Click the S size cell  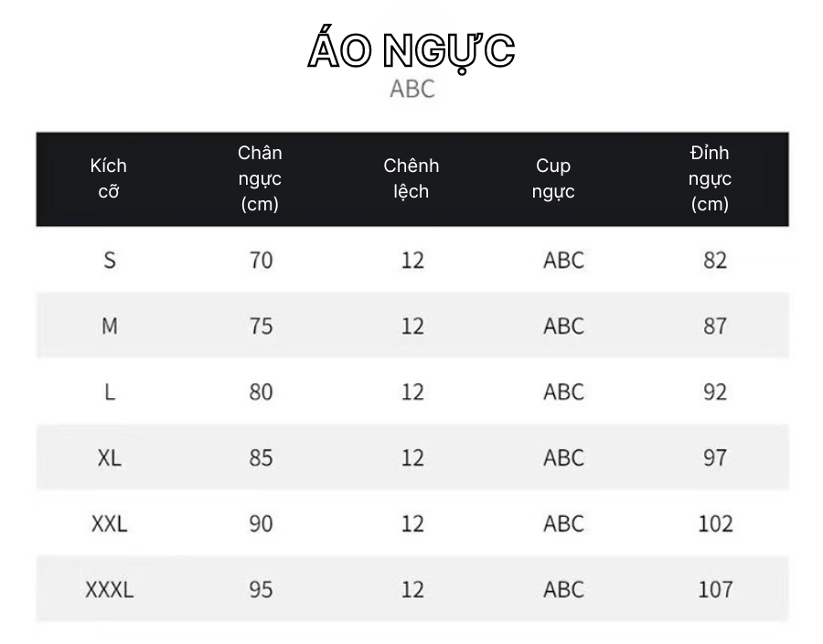[109, 261]
